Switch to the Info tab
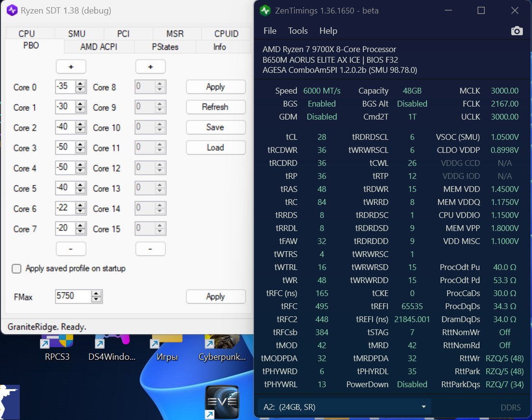The width and height of the screenshot is (532, 420). (220, 47)
